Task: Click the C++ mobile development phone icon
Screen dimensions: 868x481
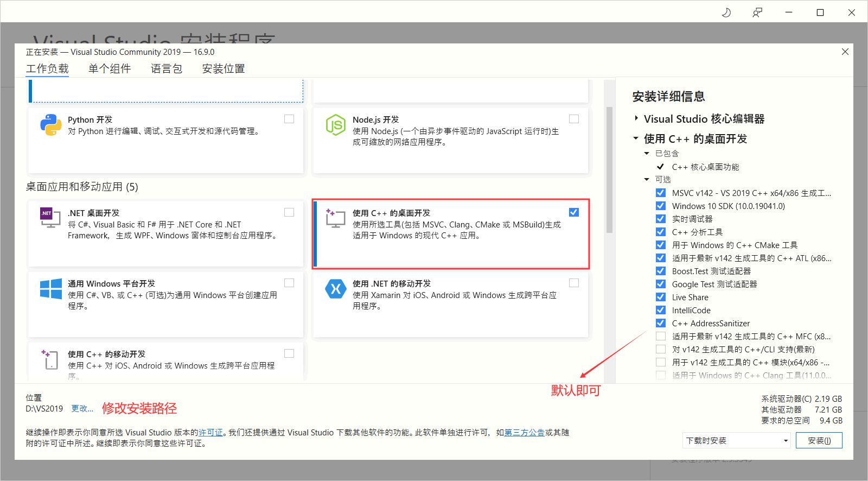Action: (x=50, y=359)
